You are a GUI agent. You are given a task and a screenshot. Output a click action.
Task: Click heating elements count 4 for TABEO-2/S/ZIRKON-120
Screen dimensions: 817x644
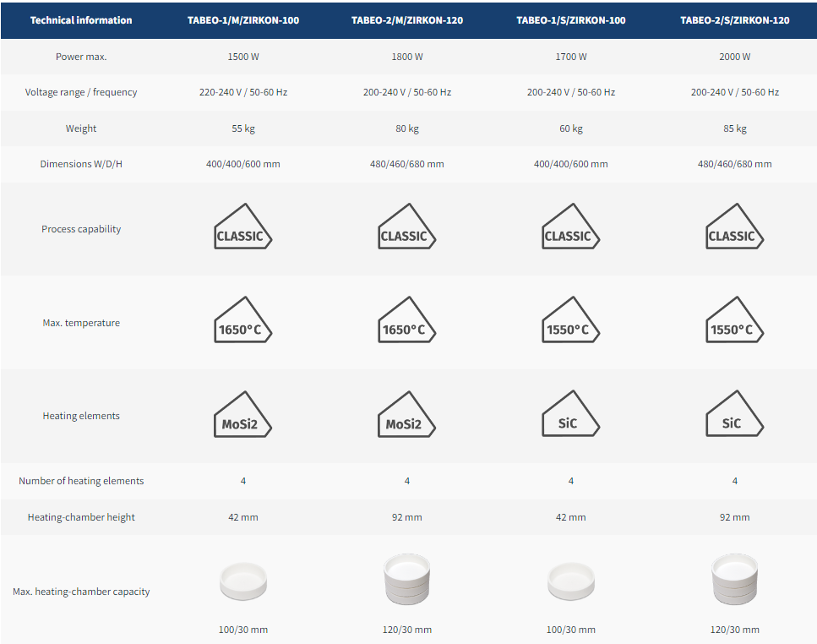click(735, 481)
